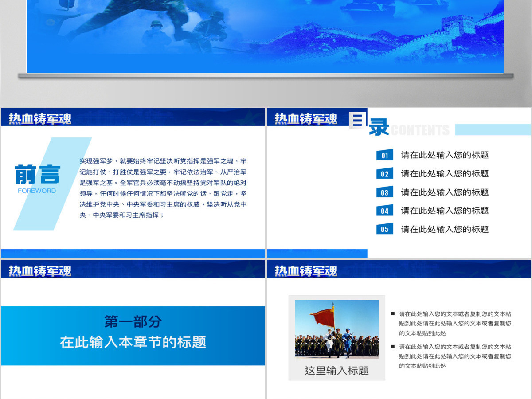Click the FOREWORD subtitle text

(37, 191)
